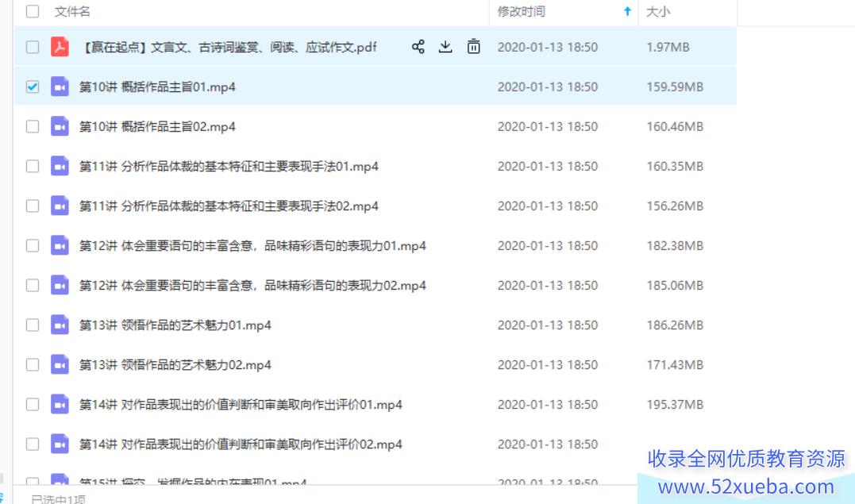Click video icon of 第11讲 表现手法02.mp4

click(x=60, y=206)
